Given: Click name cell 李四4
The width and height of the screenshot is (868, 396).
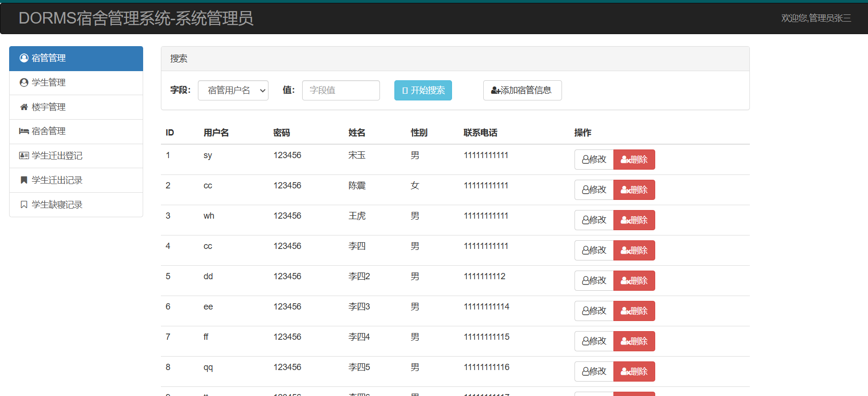Looking at the screenshot, I should coord(359,337).
